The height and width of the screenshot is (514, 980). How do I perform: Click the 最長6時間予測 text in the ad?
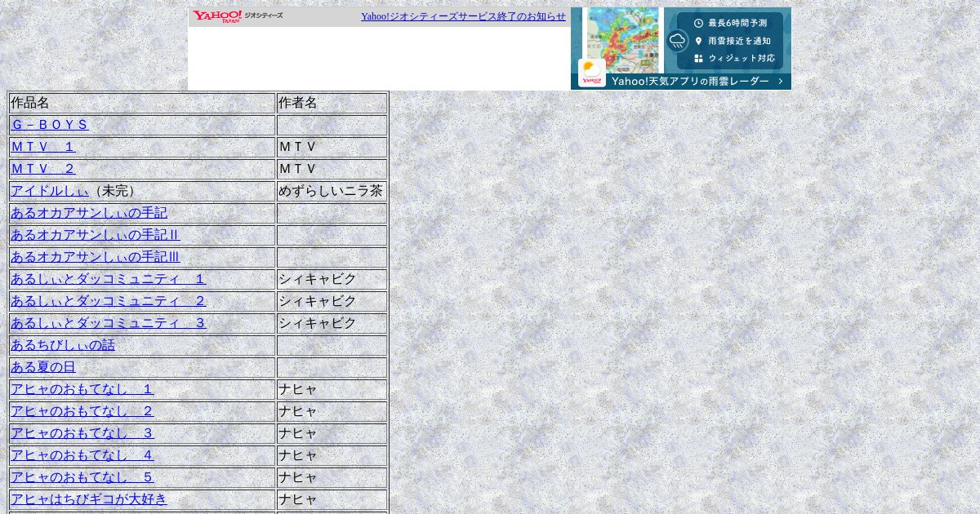[737, 23]
